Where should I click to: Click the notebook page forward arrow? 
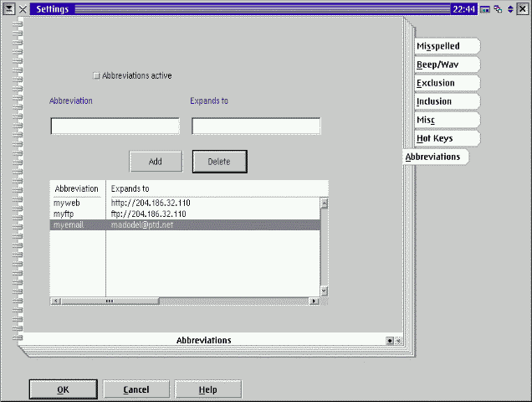tap(398, 341)
